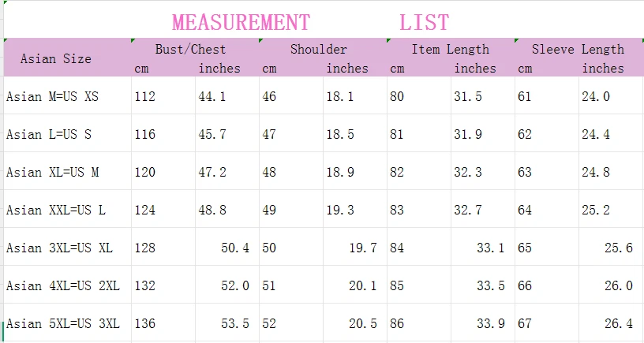The width and height of the screenshot is (644, 343).
Task: Click the Asian 4XL=US 2XL cell
Action: [62, 285]
